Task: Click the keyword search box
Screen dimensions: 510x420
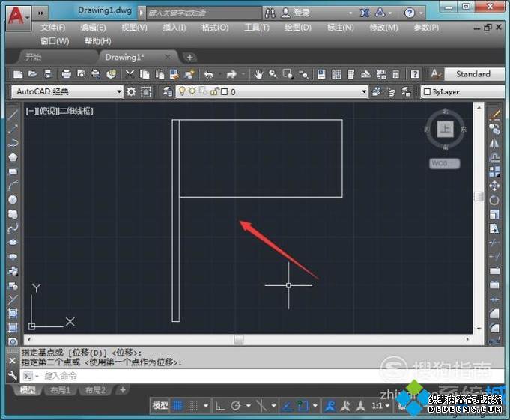Action: point(204,13)
